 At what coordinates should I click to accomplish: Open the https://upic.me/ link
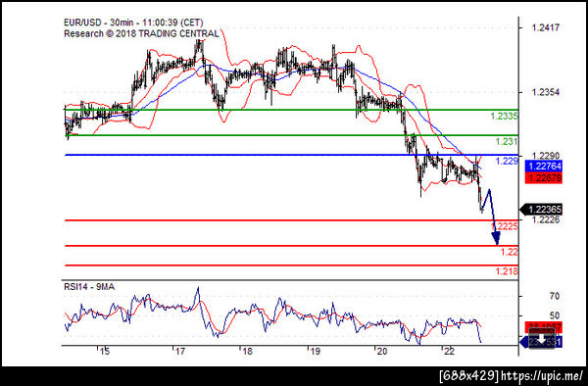pos(542,375)
